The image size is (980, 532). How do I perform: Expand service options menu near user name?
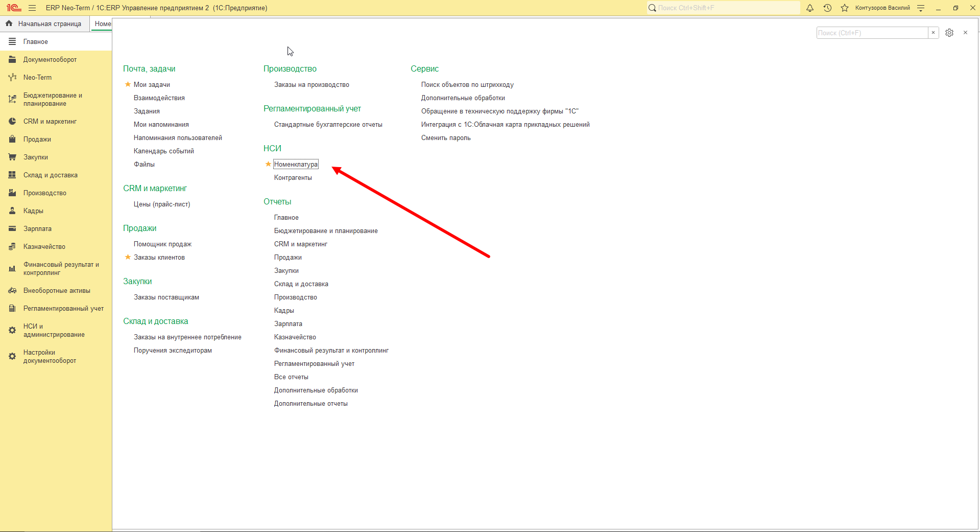921,8
